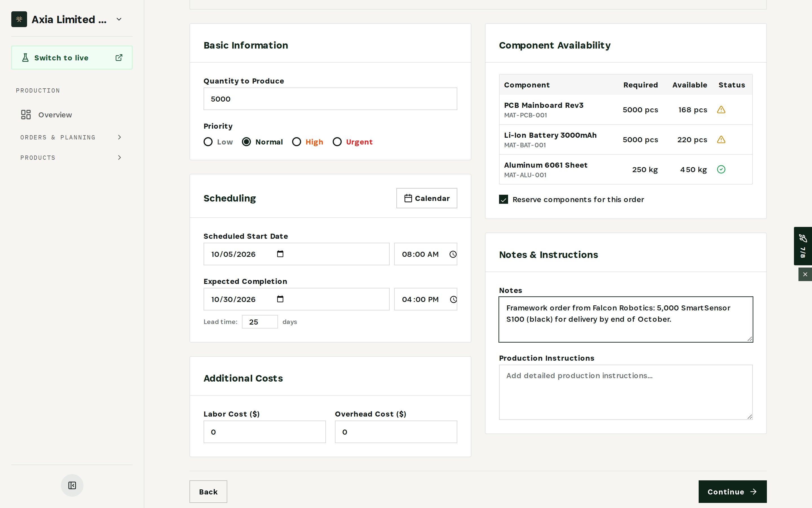Click the Axia Limited logo icon
Image resolution: width=812 pixels, height=508 pixels.
pos(19,19)
